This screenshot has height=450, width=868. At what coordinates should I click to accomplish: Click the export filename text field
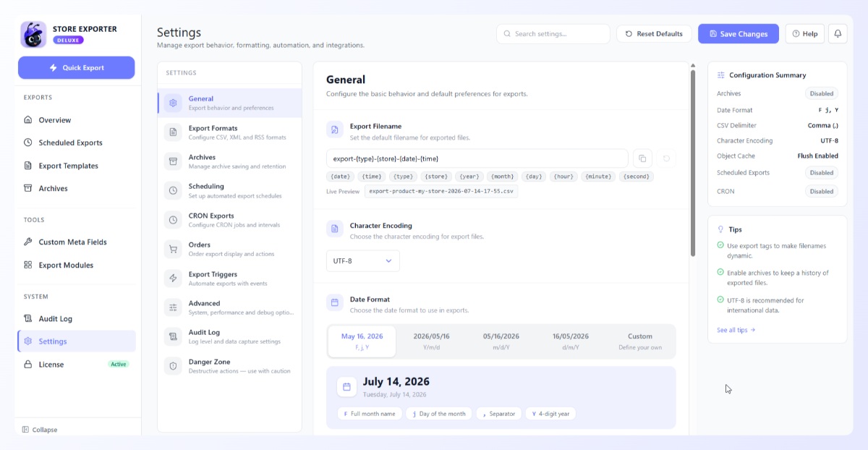(477, 158)
